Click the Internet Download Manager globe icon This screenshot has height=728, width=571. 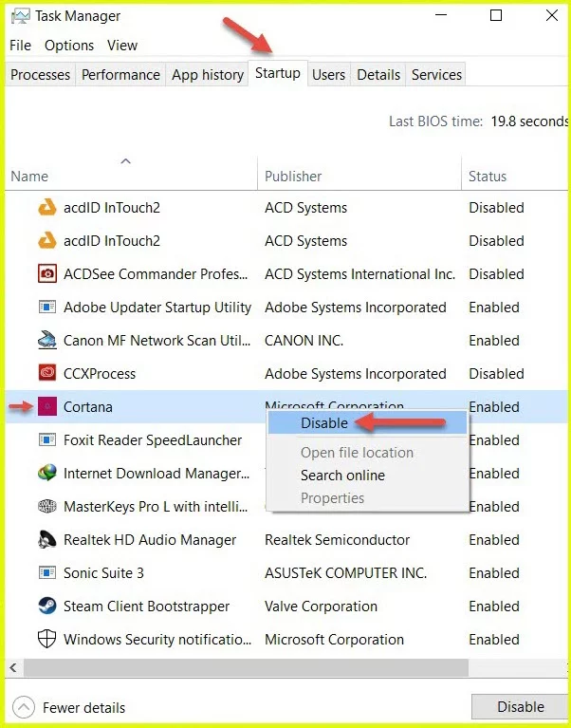pos(46,473)
